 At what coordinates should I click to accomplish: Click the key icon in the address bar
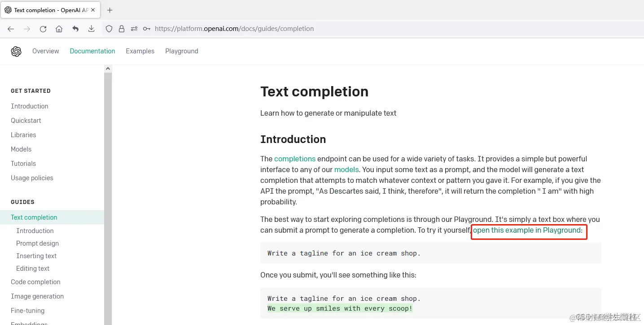coord(147,29)
